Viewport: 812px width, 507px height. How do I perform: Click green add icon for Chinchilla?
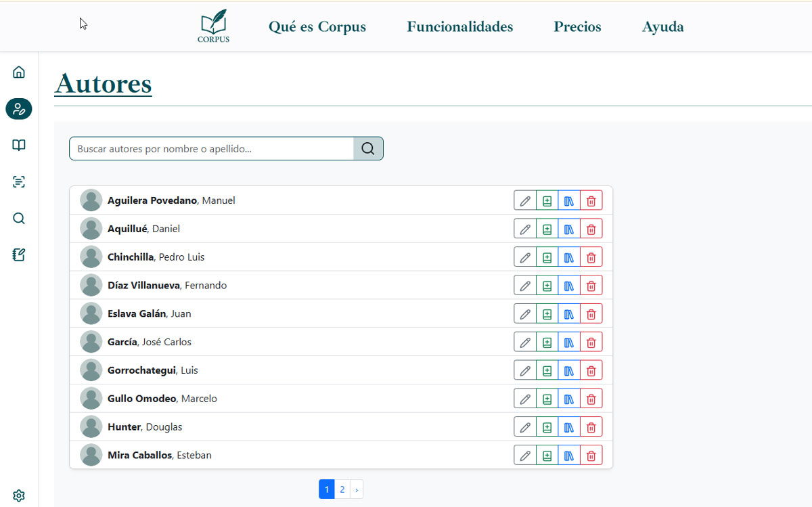coord(547,258)
